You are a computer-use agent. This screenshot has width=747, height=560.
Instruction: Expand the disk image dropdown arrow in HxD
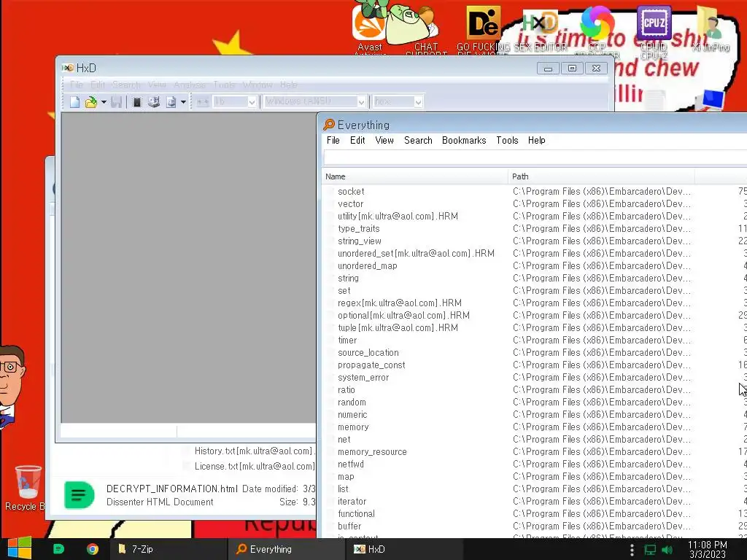(183, 102)
